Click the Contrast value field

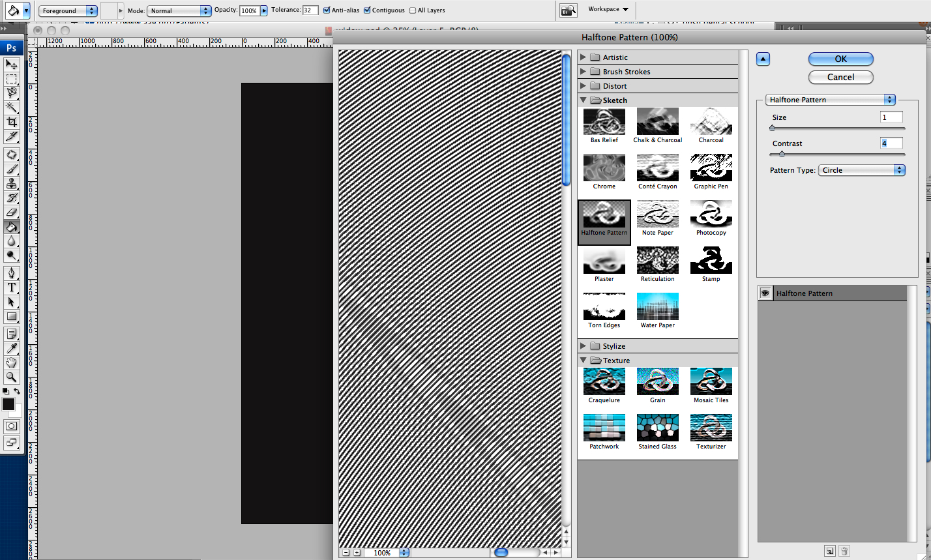pos(891,143)
